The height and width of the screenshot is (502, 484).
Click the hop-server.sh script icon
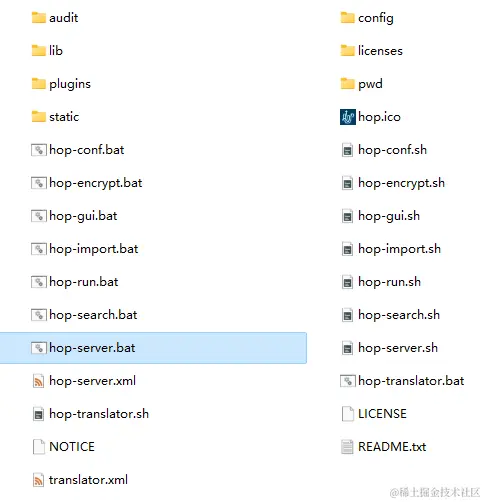point(347,348)
